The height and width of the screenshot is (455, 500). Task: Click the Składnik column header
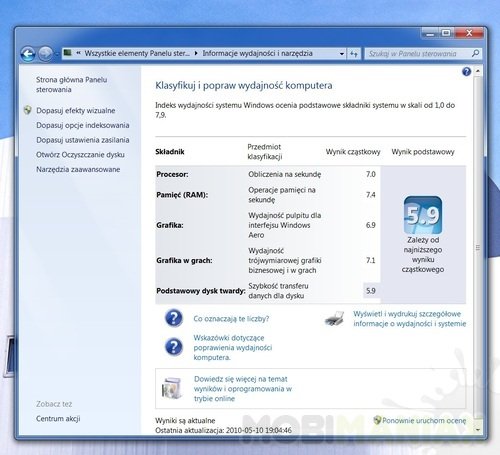[170, 152]
